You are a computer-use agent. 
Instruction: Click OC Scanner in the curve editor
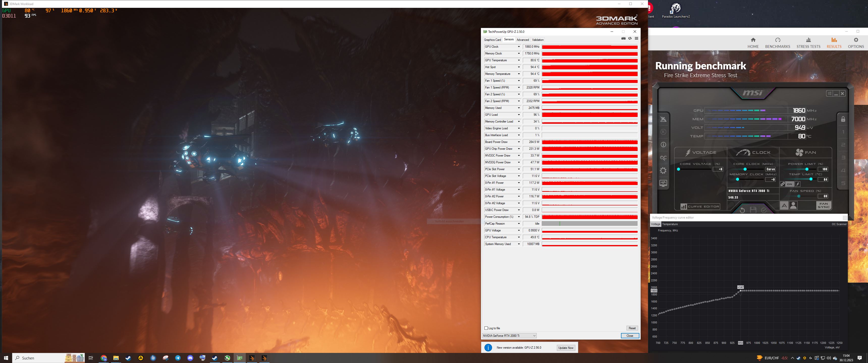tap(839, 224)
